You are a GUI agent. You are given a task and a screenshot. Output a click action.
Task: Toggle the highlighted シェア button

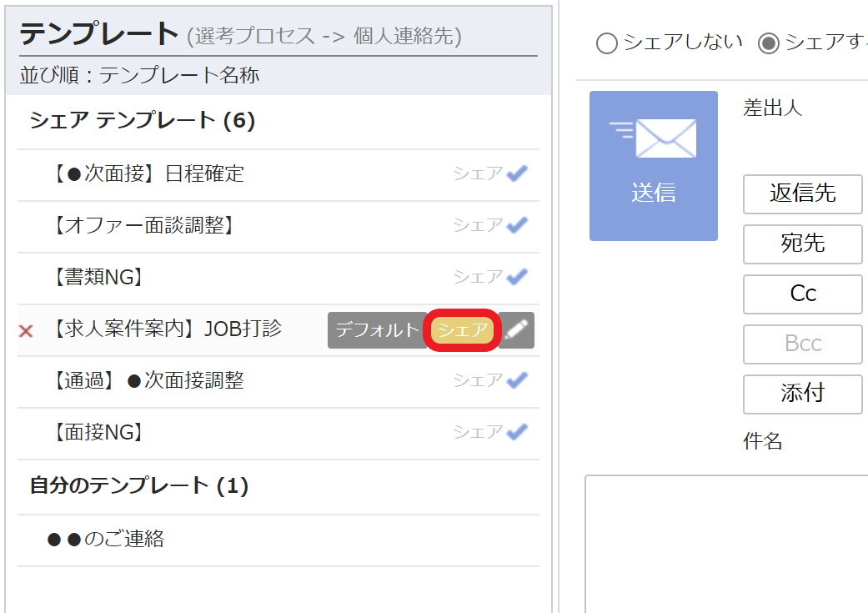[463, 330]
